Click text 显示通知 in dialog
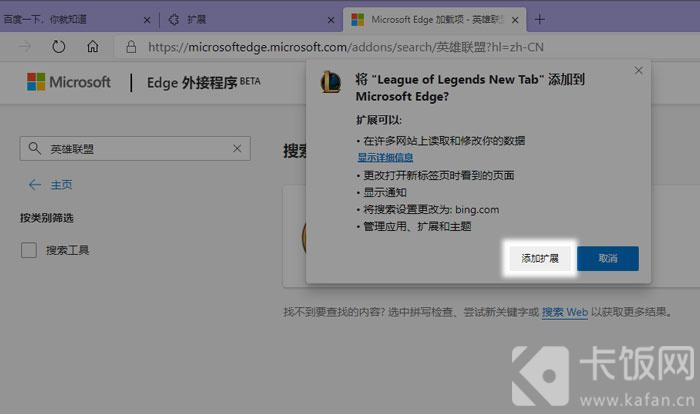The height and width of the screenshot is (414, 700). (385, 192)
